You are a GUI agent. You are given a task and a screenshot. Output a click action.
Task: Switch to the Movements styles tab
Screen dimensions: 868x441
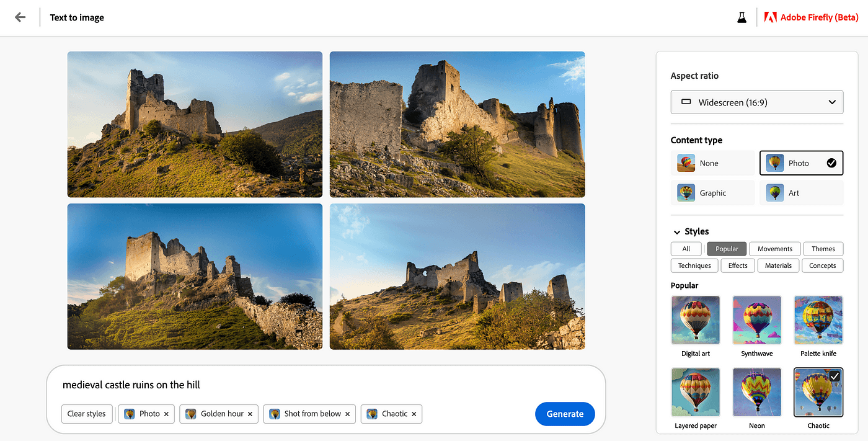(x=774, y=249)
